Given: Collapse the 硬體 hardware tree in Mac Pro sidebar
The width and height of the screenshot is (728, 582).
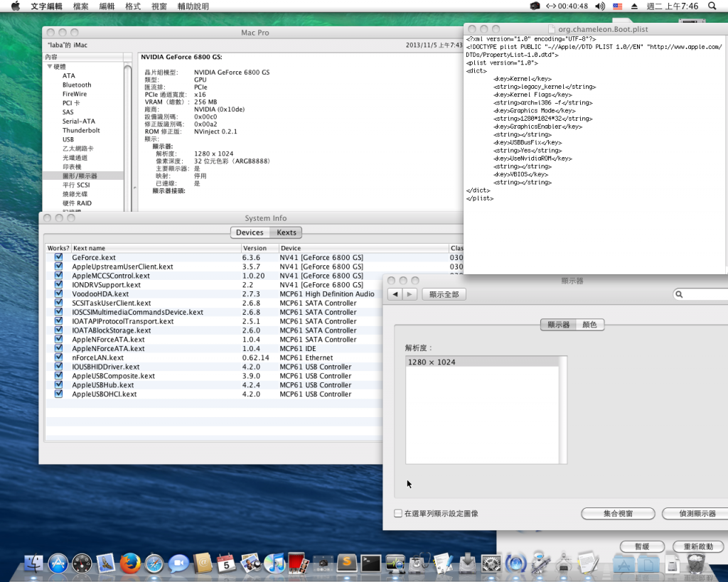Looking at the screenshot, I should pos(50,66).
